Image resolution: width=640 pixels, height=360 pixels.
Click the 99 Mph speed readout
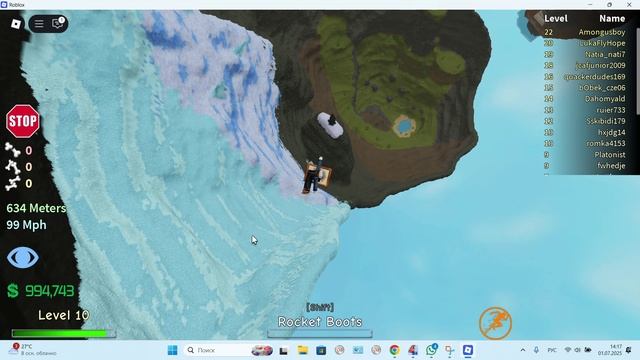(26, 225)
